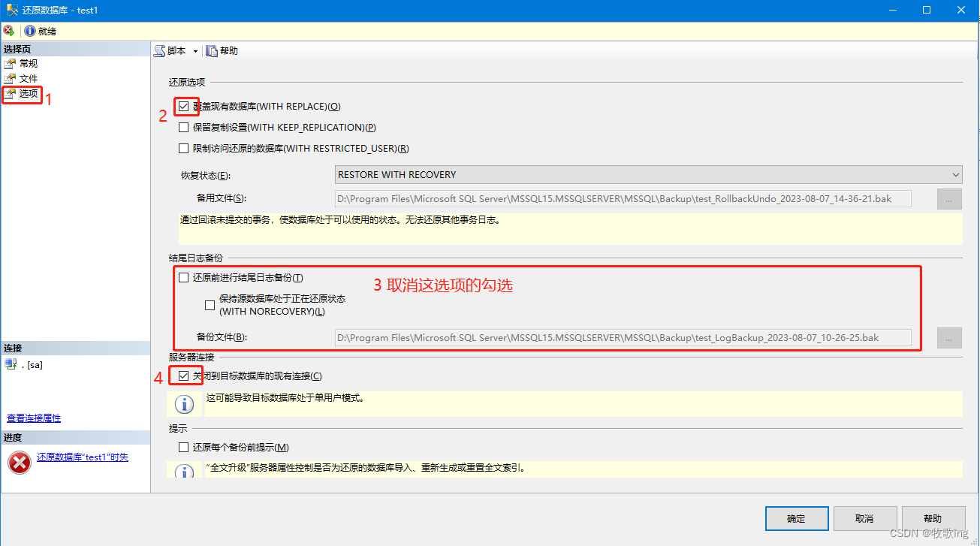Screen dimensions: 980x546
Task: Click the 选项 page icon
Action: [11, 94]
